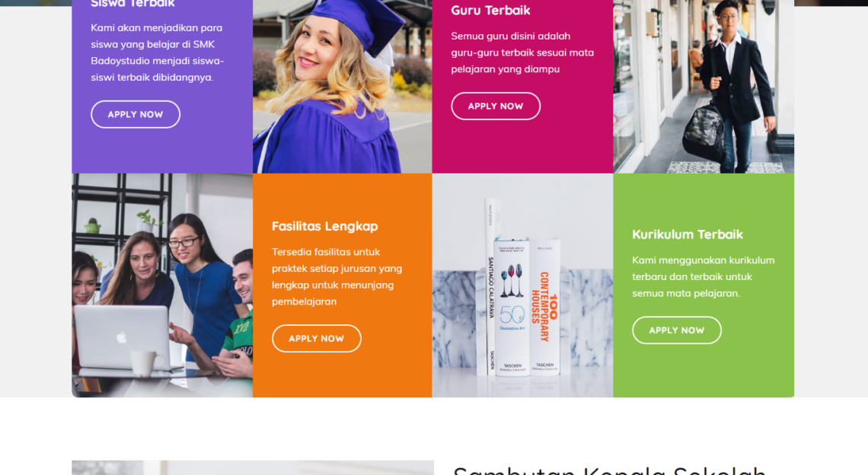
Task: Click Apply Now under Guru Terbaik
Action: (496, 106)
